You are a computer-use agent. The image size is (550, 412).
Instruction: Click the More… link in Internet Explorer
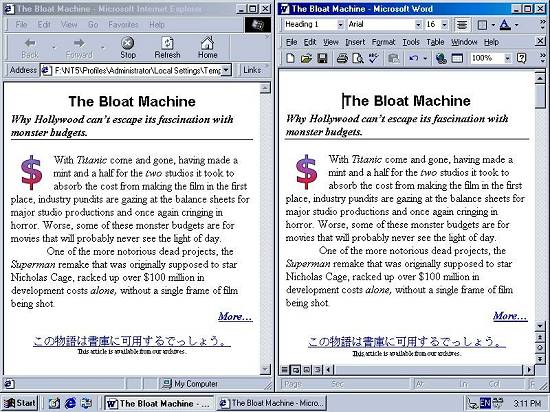pyautogui.click(x=235, y=317)
